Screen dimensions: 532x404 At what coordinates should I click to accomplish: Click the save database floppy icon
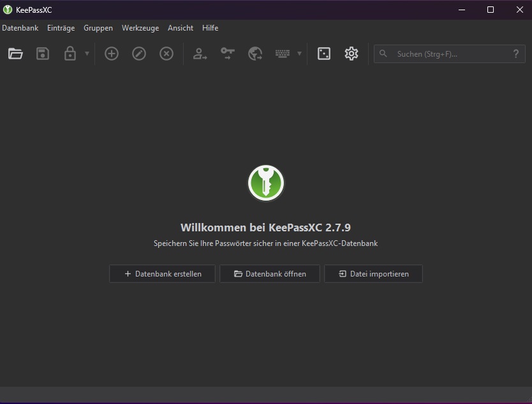43,54
